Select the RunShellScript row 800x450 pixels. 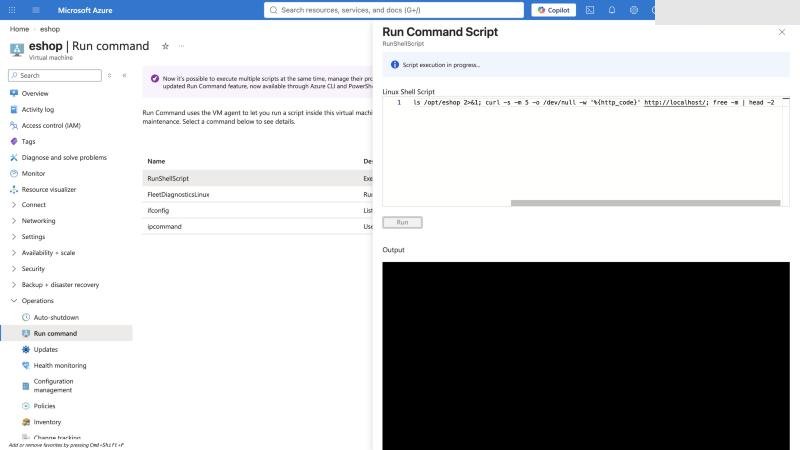point(258,179)
